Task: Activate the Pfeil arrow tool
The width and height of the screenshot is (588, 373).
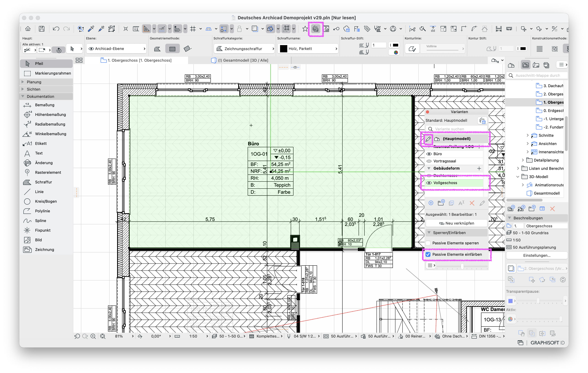Action: 46,64
